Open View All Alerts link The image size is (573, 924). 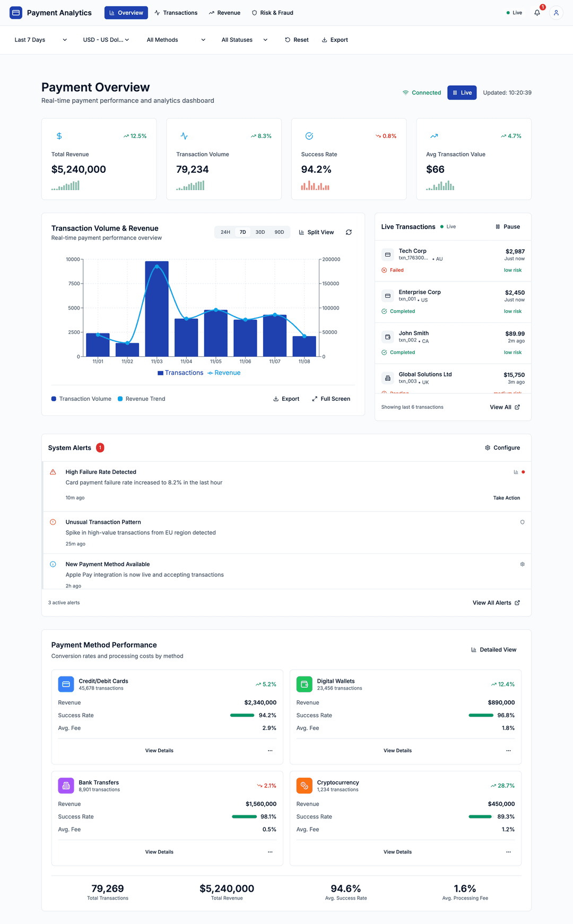(497, 603)
